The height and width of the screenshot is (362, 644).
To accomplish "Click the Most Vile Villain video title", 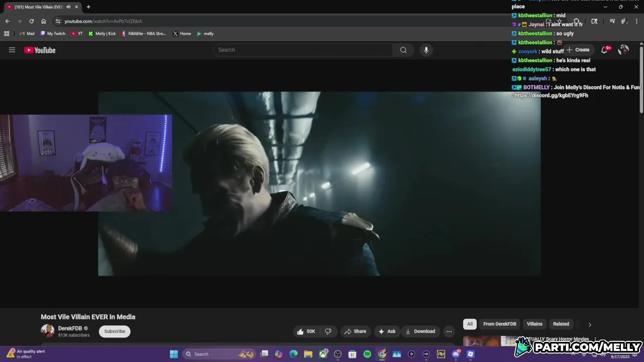I will (x=88, y=317).
